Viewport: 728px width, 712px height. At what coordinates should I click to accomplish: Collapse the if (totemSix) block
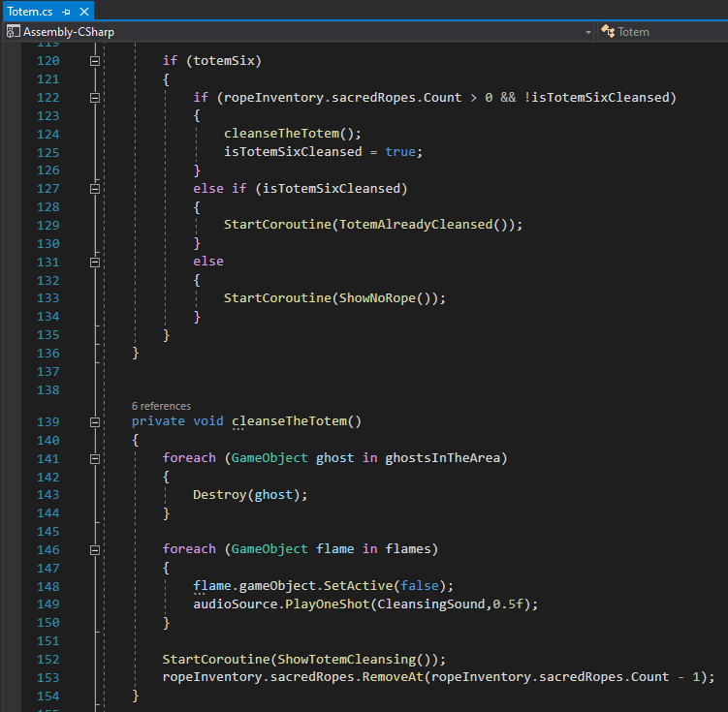[95, 61]
